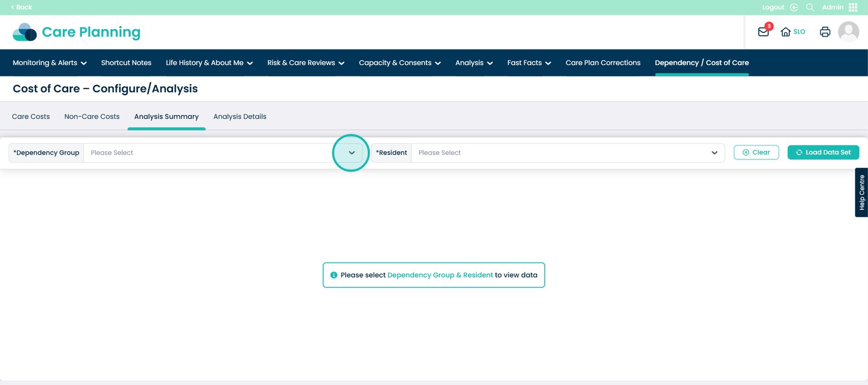Click the logout arrow icon
Viewport: 868px width, 385px height.
point(794,7)
